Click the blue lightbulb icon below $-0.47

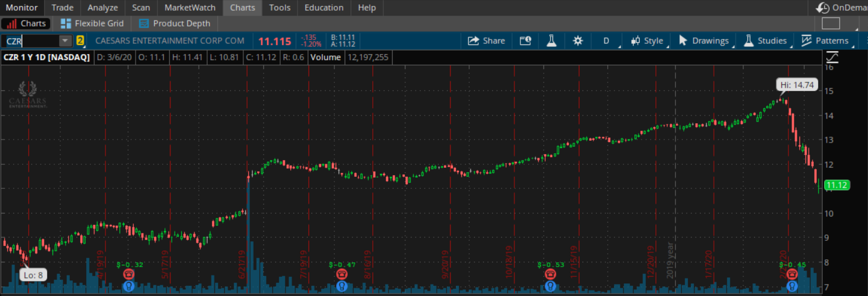[x=341, y=286]
